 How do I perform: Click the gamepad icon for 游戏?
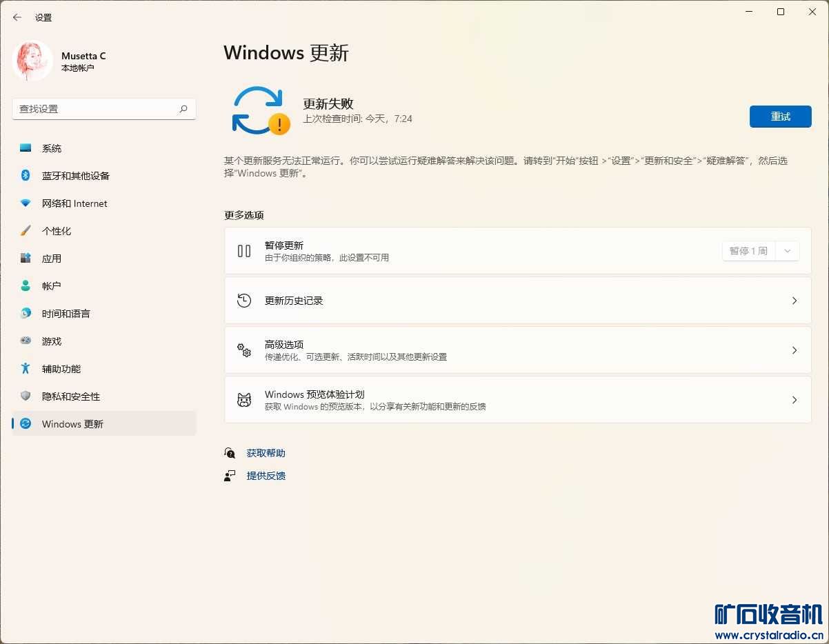(26, 341)
